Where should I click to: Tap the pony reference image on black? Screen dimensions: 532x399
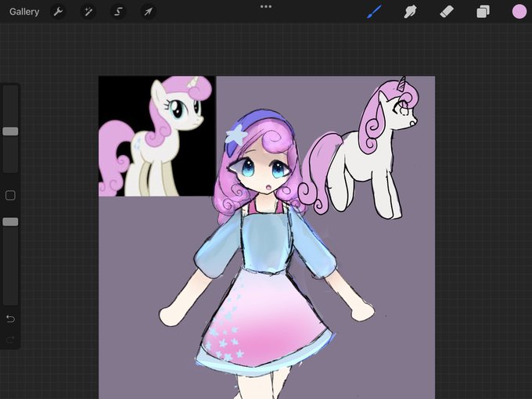pyautogui.click(x=157, y=136)
